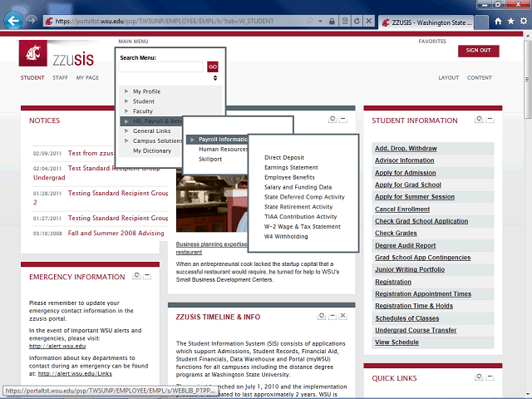The image size is (532, 399).
Task: Select Direct Deposit from Payroll submenu
Action: 283,157
